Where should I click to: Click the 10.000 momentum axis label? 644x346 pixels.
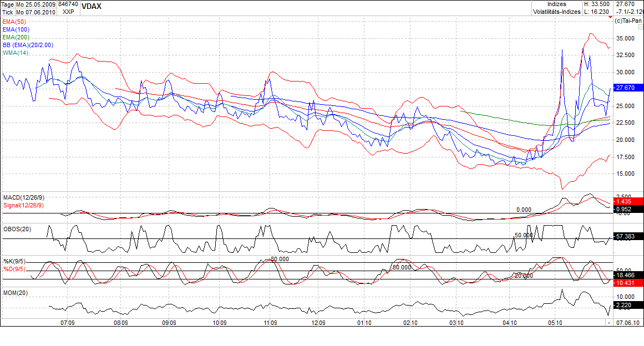pos(625,297)
